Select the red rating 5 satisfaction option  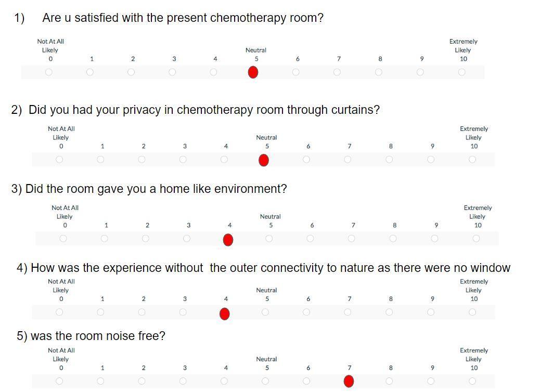[x=253, y=73]
